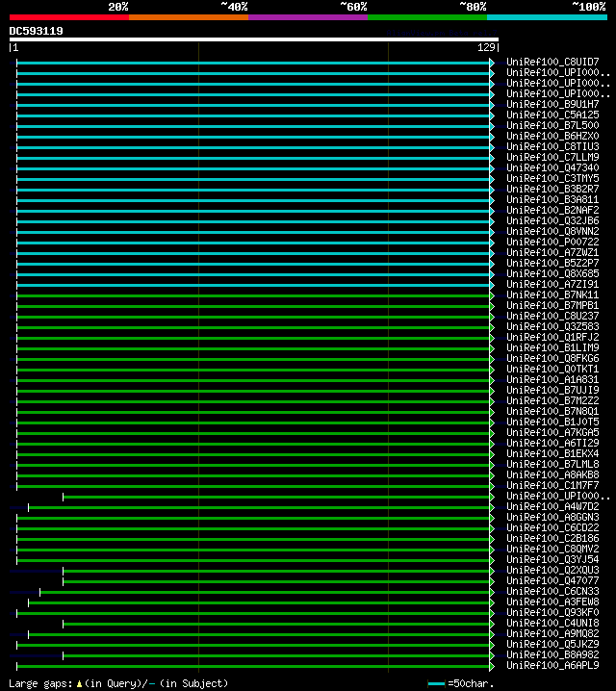This screenshot has height=691, width=616.
Task: Select the UniRef100_A3FEW8 label
Action: [552, 601]
